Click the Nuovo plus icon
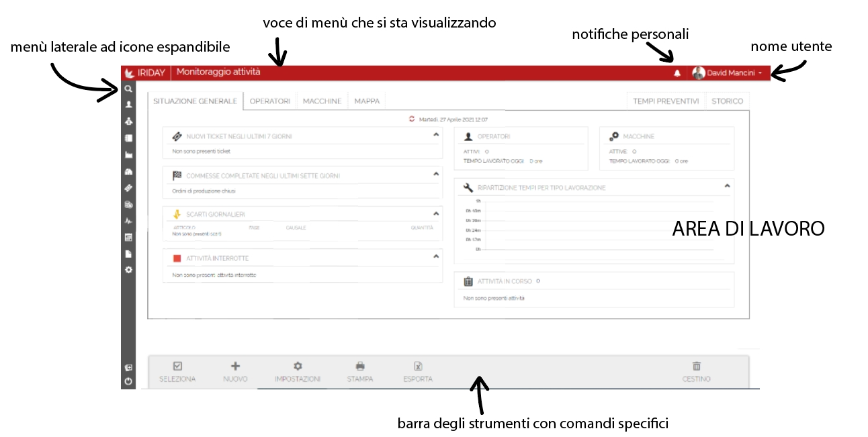868x437 pixels. tap(235, 367)
